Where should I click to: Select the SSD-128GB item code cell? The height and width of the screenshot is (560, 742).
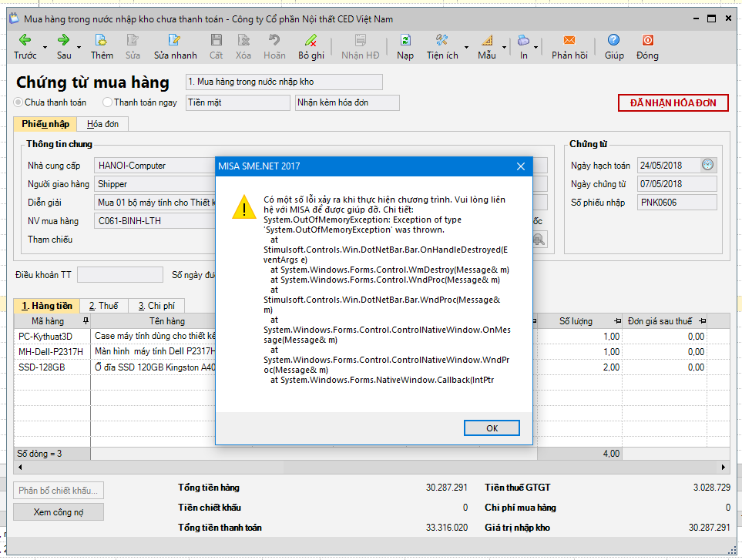coord(52,367)
